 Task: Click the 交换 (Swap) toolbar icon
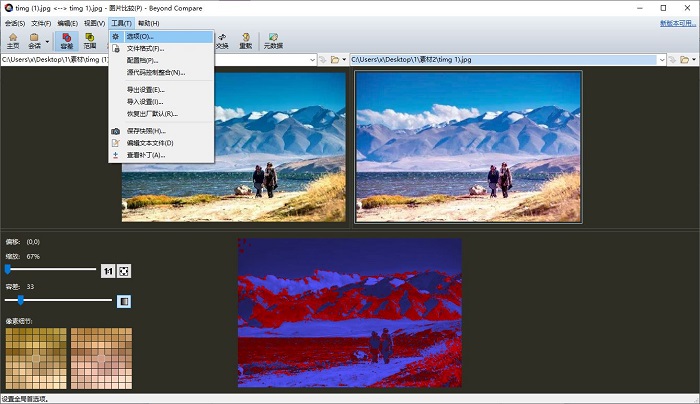click(221, 41)
